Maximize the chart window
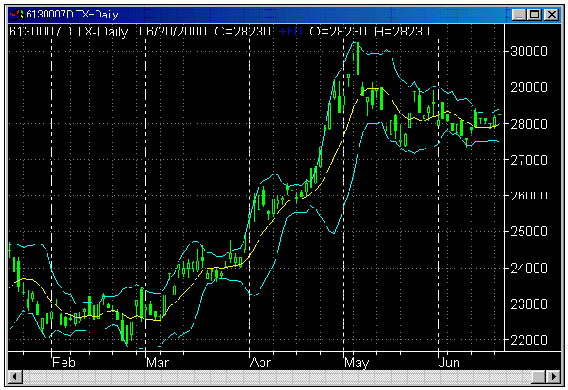This screenshot has width=568, height=390. [x=534, y=14]
